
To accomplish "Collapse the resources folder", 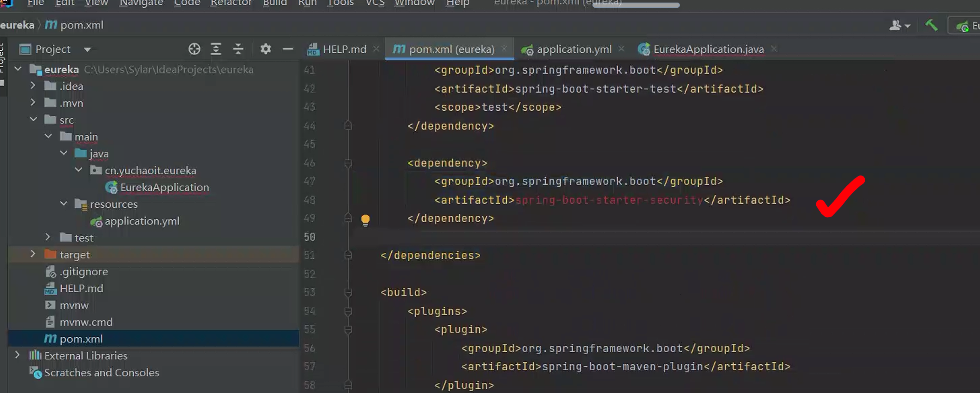I will click(64, 204).
